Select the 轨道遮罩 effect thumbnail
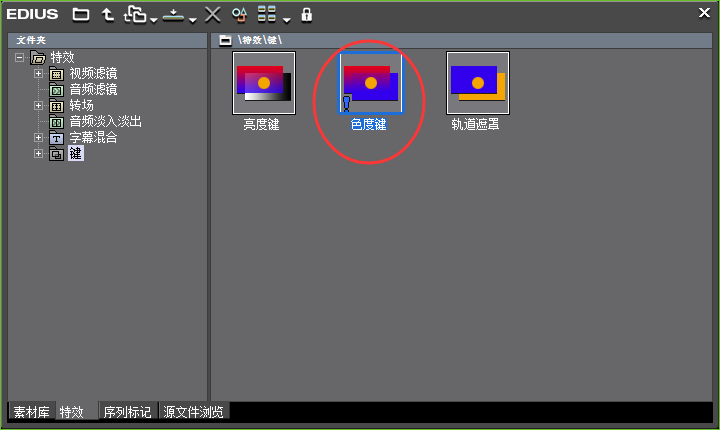The height and width of the screenshot is (430, 720). coord(478,83)
